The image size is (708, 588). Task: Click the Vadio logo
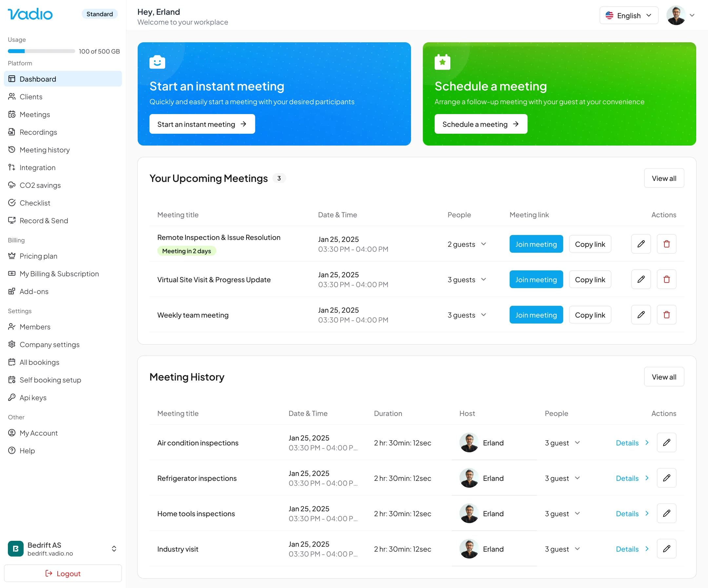[x=30, y=14]
